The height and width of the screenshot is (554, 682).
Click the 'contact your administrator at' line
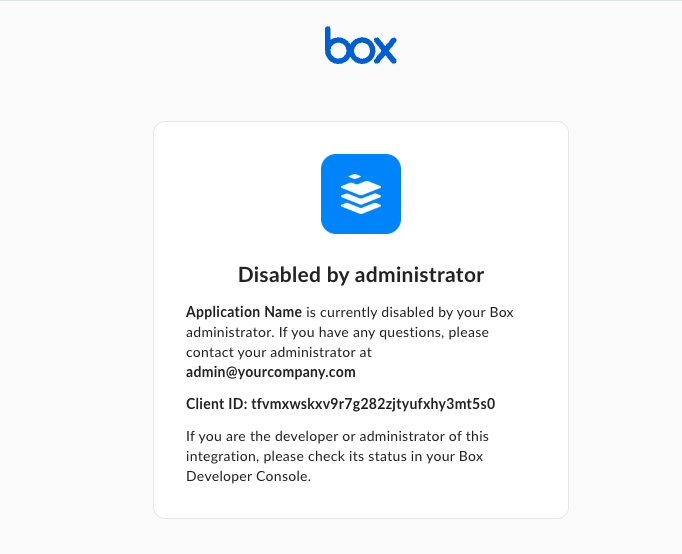pos(270,352)
